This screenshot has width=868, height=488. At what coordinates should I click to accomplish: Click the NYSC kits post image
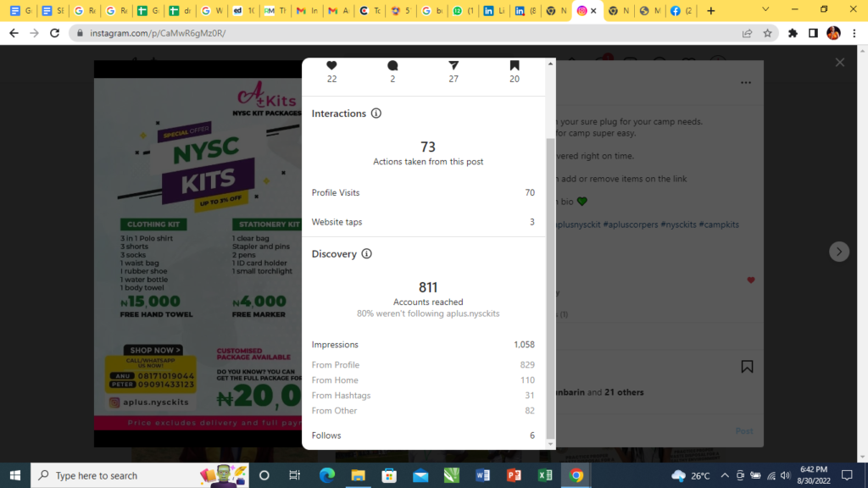pos(198,254)
